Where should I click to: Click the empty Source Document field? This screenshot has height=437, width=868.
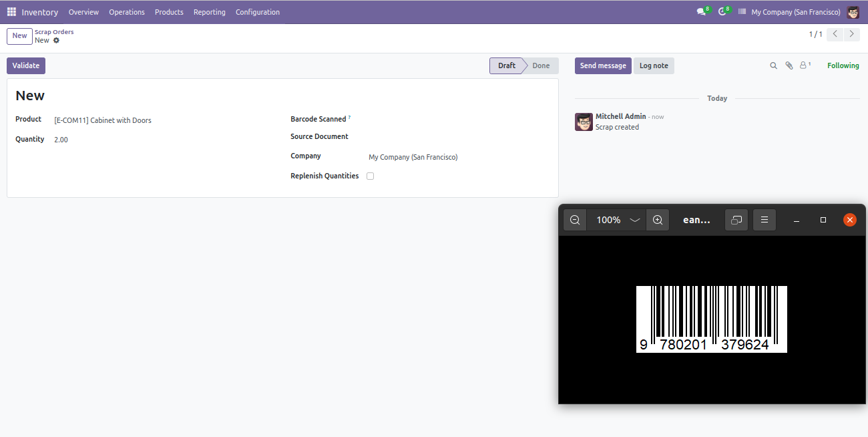coord(459,137)
